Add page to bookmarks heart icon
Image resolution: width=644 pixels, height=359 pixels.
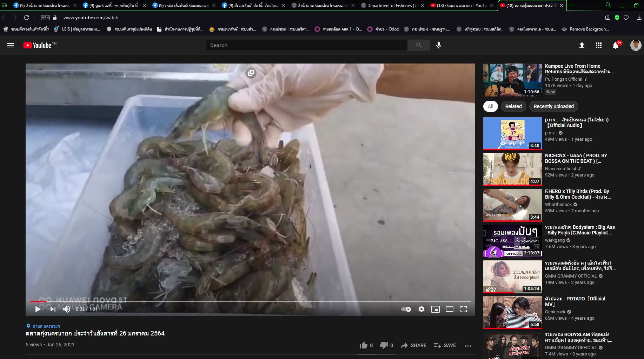coord(626,18)
